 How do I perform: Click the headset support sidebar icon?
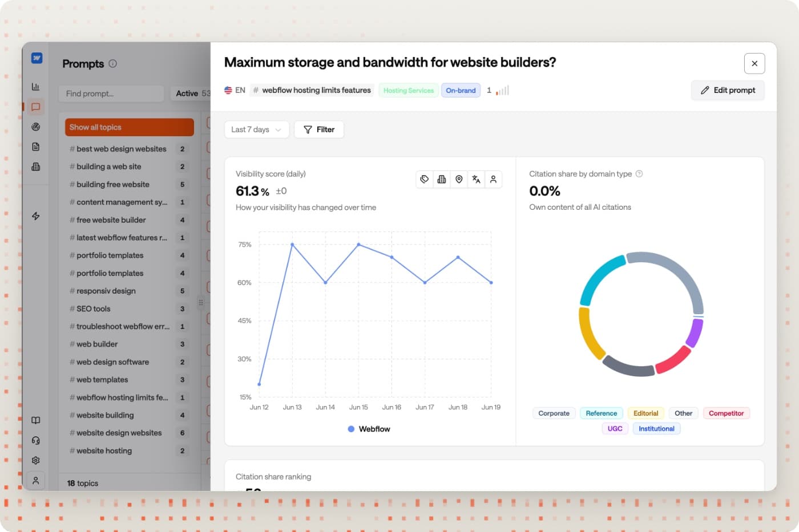click(35, 440)
